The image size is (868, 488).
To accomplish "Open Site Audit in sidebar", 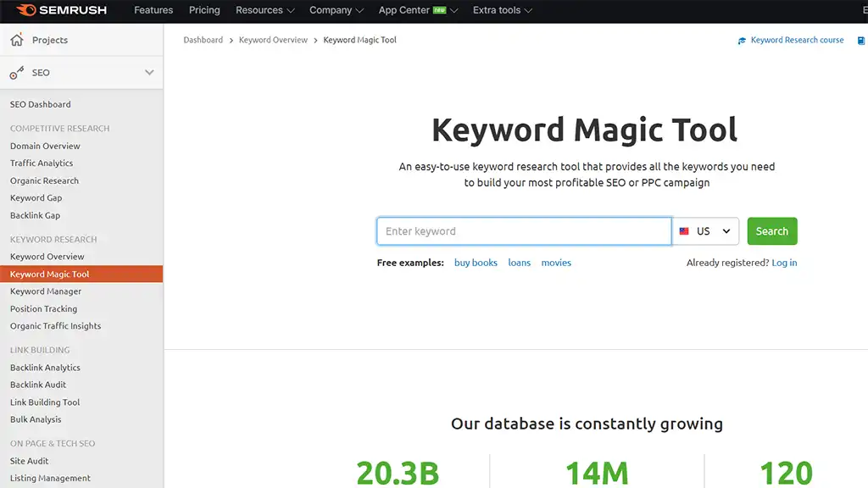I will tap(29, 461).
